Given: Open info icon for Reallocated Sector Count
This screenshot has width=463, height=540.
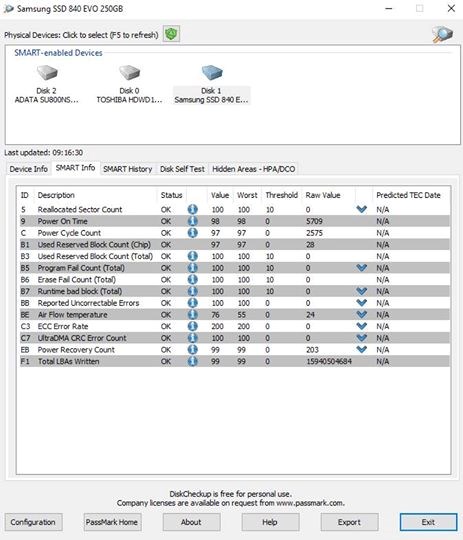Looking at the screenshot, I should pyautogui.click(x=193, y=209).
